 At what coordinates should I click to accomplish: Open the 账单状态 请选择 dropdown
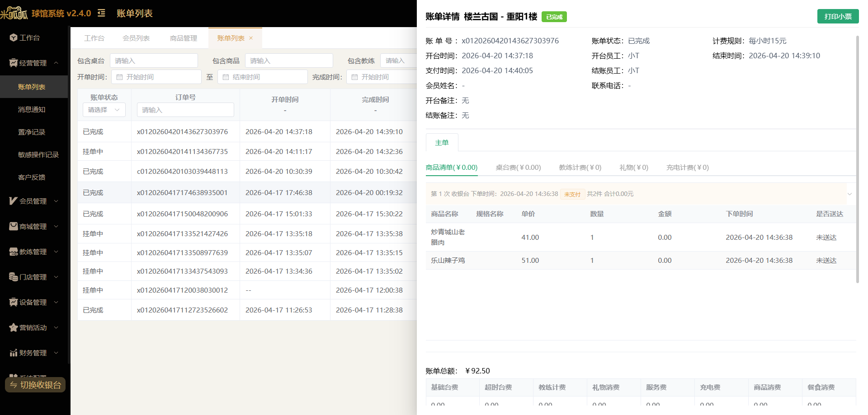coord(104,110)
